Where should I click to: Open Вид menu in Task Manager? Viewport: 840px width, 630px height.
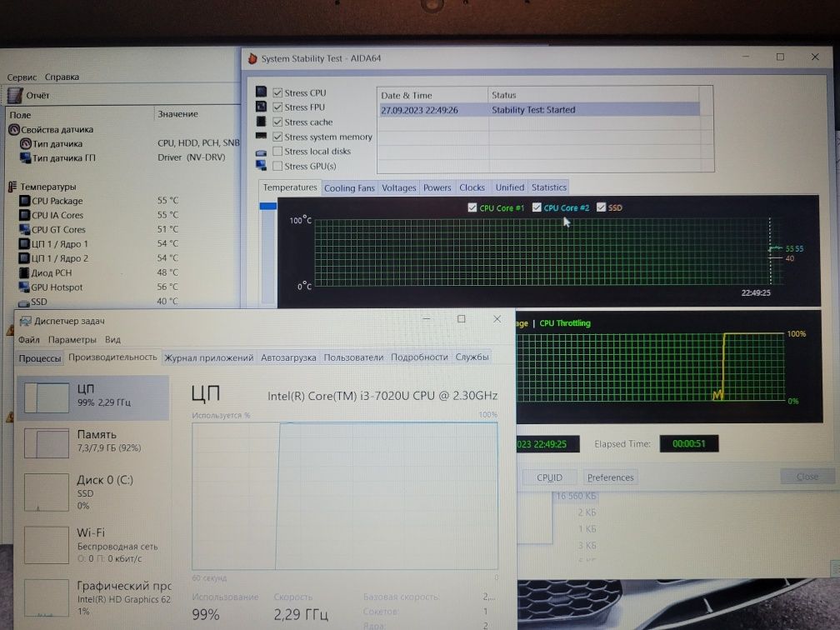click(x=112, y=340)
